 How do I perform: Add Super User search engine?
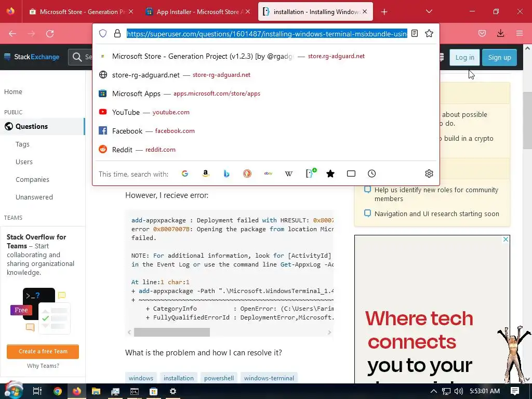[311, 173]
